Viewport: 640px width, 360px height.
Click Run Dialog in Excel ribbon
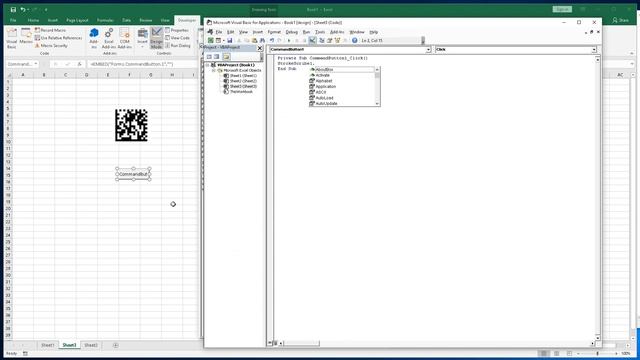178,46
